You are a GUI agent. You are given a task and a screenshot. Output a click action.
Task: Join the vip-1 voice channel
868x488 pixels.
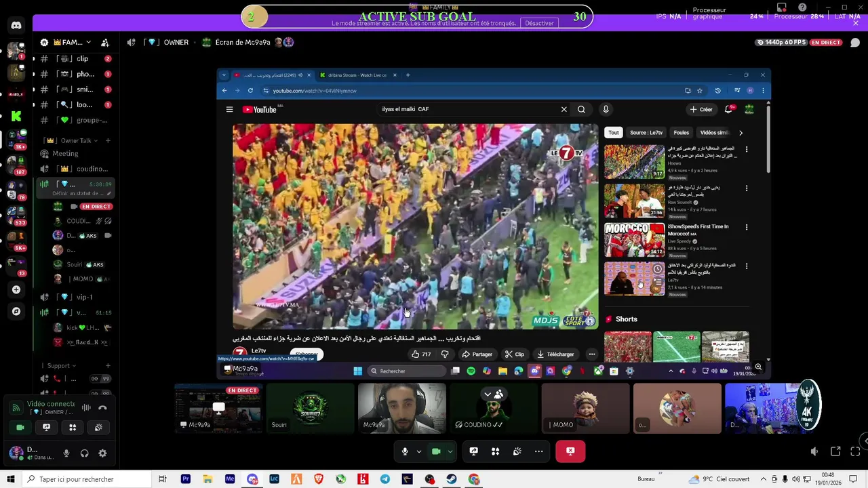[75, 297]
